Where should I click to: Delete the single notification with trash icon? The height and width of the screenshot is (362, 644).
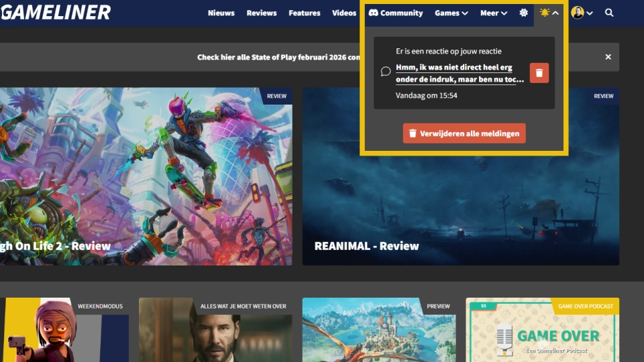tap(539, 73)
